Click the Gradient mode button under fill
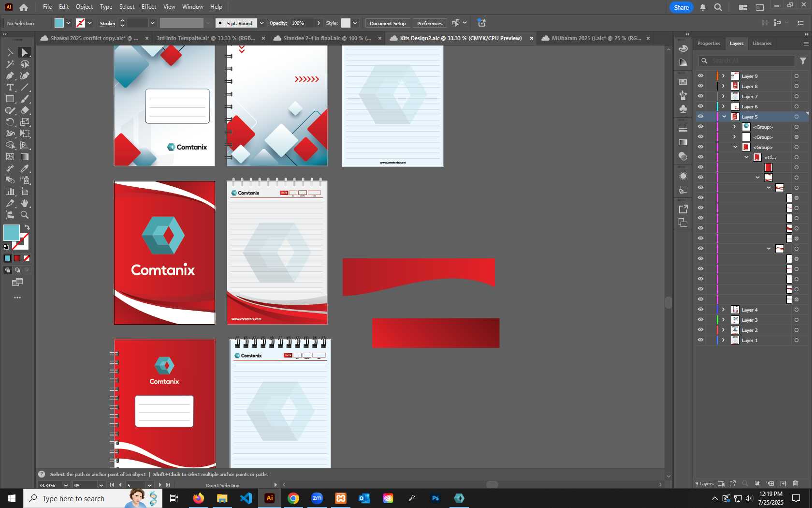This screenshot has height=508, width=812. [17, 258]
